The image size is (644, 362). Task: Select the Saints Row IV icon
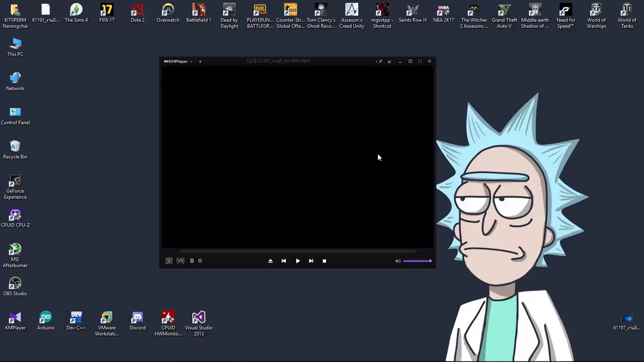[413, 14]
